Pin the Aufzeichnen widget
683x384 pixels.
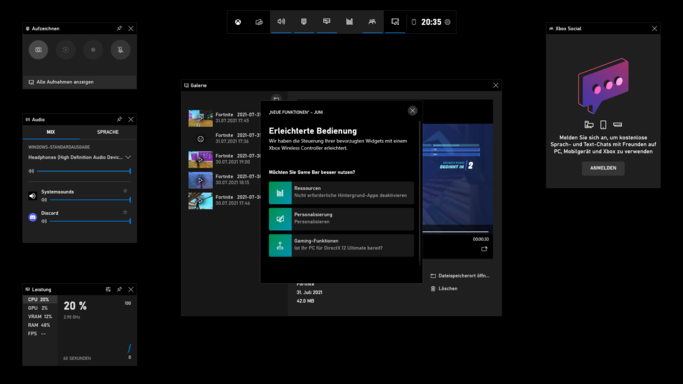(119, 28)
